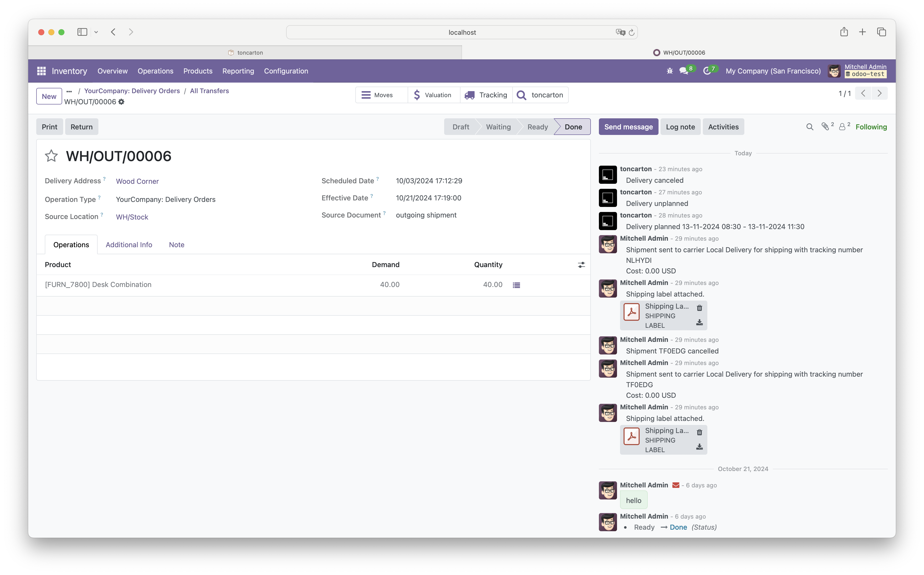
Task: Open Safari sidebar dropdown chevron
Action: [x=96, y=32]
